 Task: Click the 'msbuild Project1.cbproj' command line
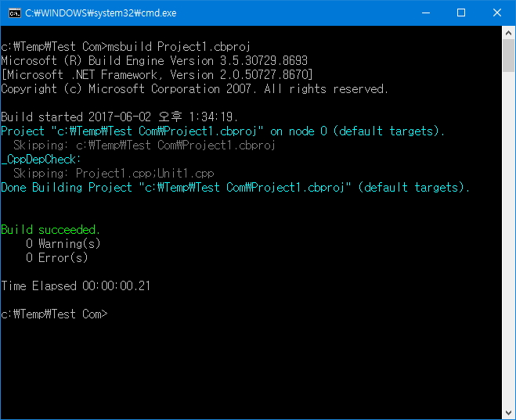pyautogui.click(x=126, y=47)
